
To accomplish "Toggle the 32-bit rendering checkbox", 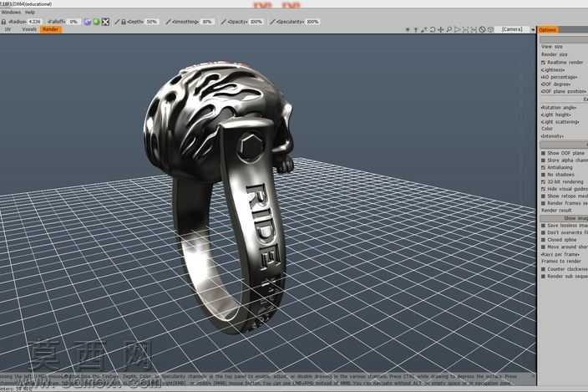I will pos(544,181).
